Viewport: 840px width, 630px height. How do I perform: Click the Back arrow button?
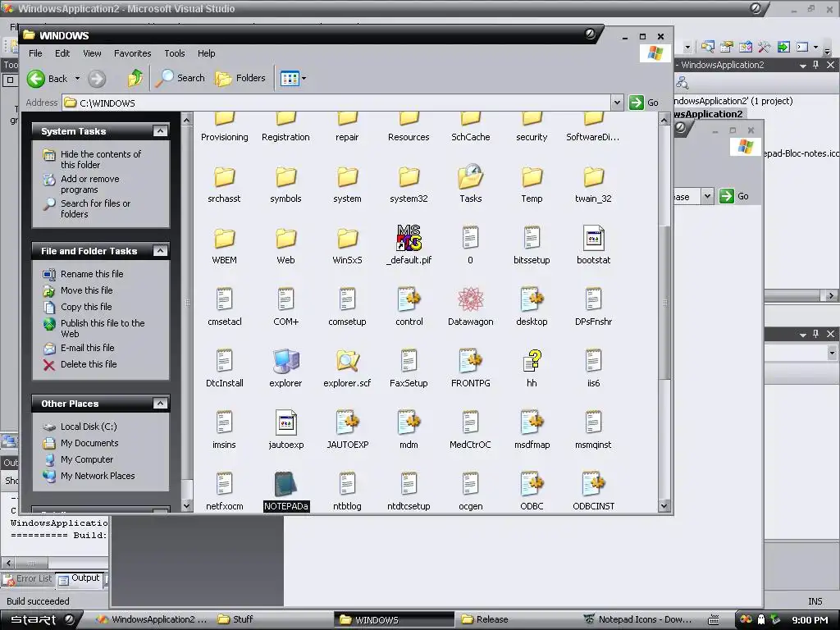click(x=48, y=79)
